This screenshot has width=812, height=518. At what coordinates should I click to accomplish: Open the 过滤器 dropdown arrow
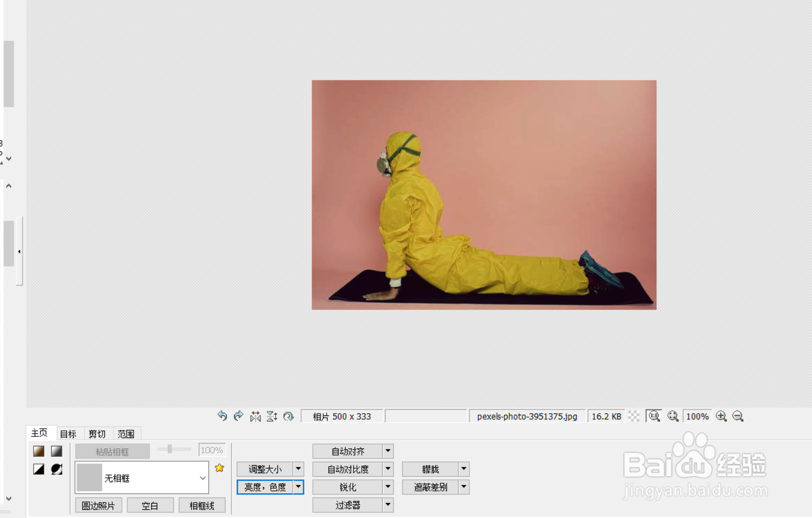coord(388,505)
